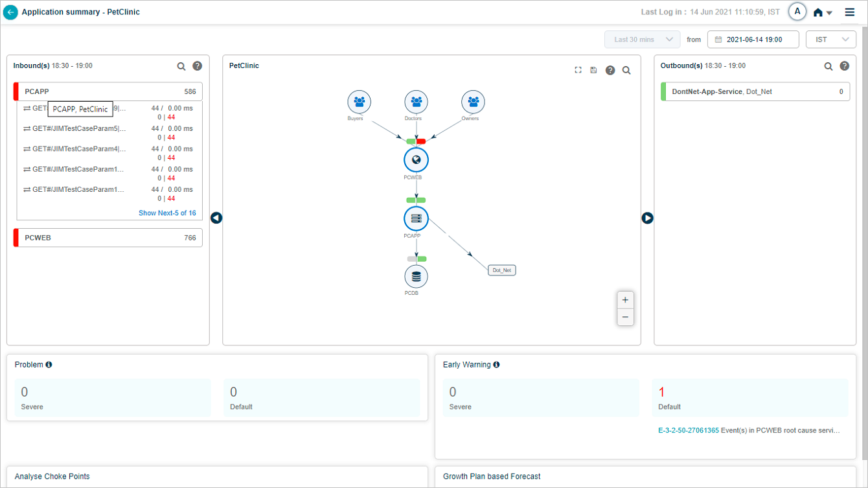
Task: Click the from date field 2021-06-14 19:00
Action: click(753, 40)
